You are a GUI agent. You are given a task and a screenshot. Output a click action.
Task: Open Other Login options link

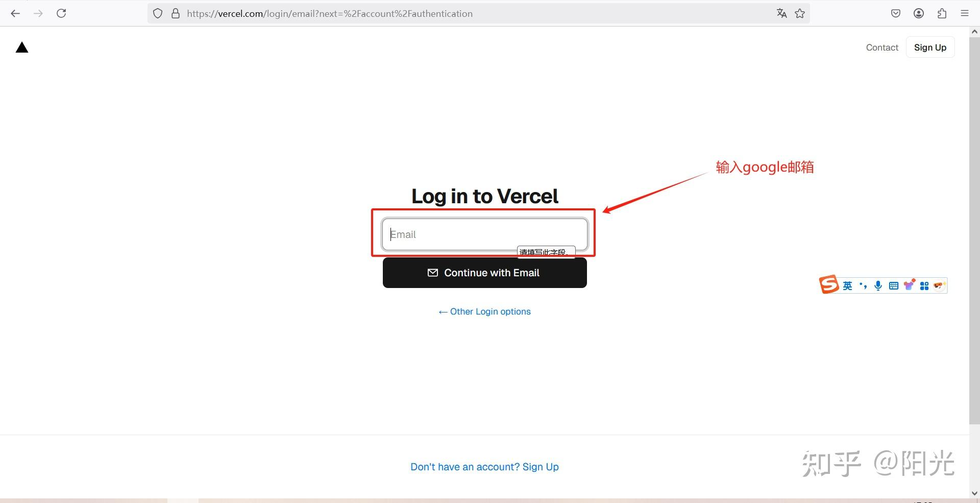485,312
